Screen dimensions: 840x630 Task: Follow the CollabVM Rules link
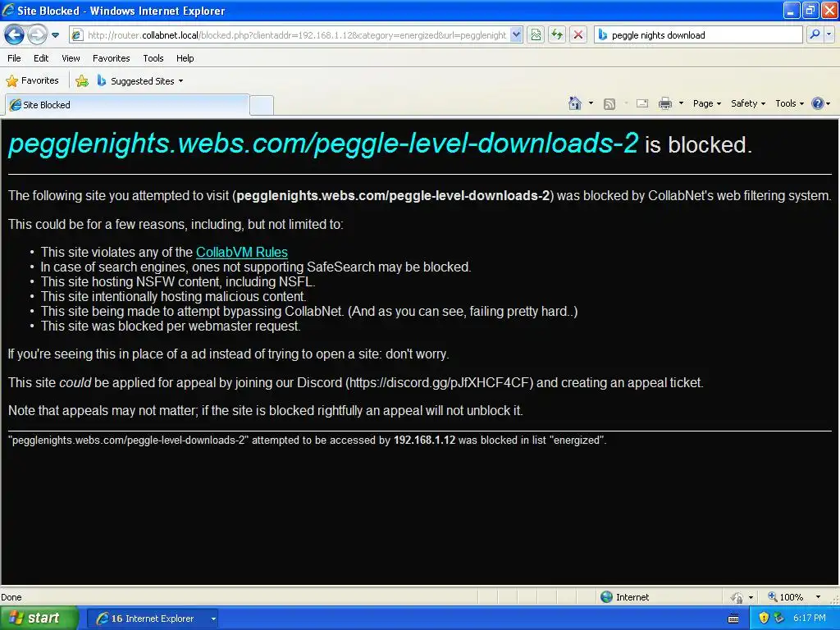tap(242, 253)
